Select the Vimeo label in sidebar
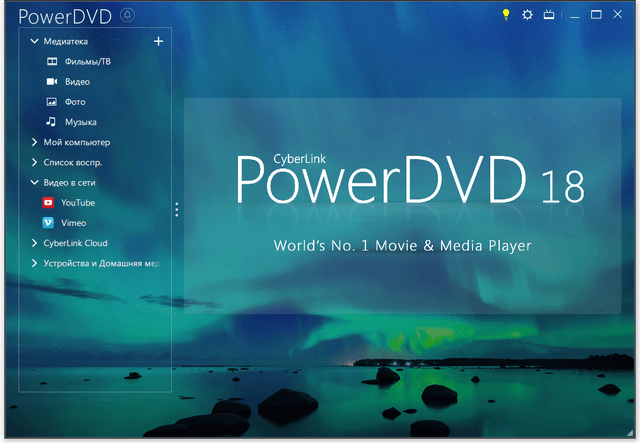This screenshot has height=443, width=640. (73, 223)
